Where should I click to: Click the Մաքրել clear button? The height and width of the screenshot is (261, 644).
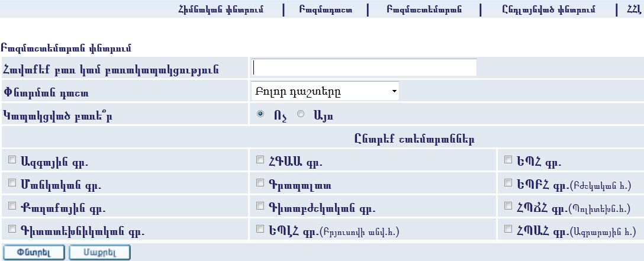(99, 252)
